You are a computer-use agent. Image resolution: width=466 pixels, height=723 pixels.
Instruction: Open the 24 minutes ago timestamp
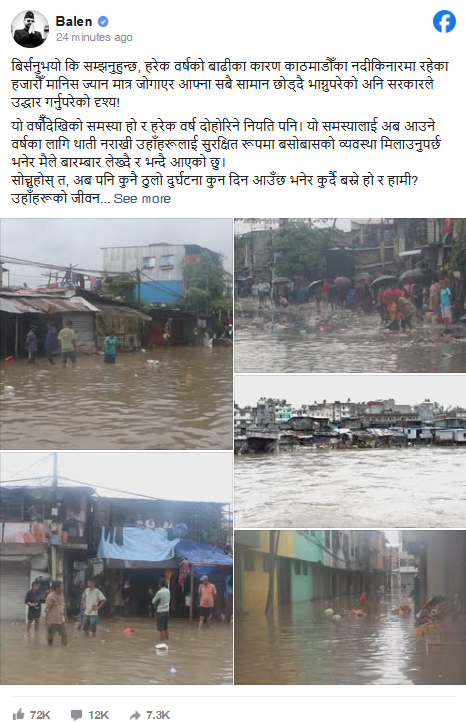tap(94, 37)
